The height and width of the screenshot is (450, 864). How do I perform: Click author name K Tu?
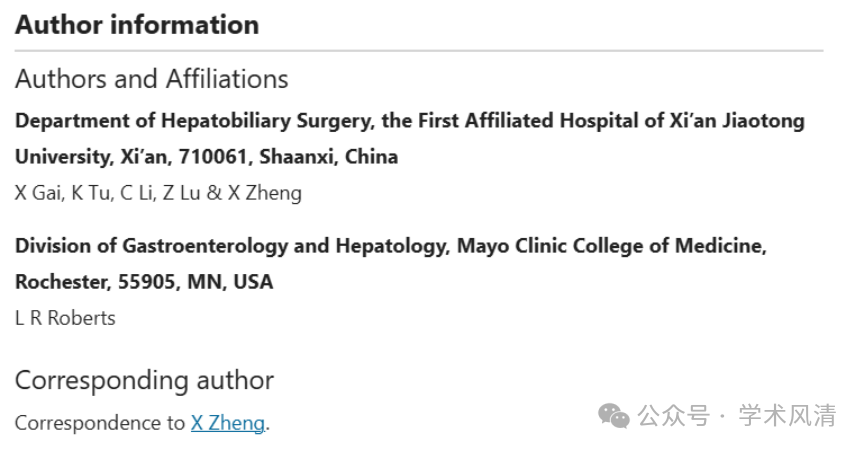pos(90,193)
